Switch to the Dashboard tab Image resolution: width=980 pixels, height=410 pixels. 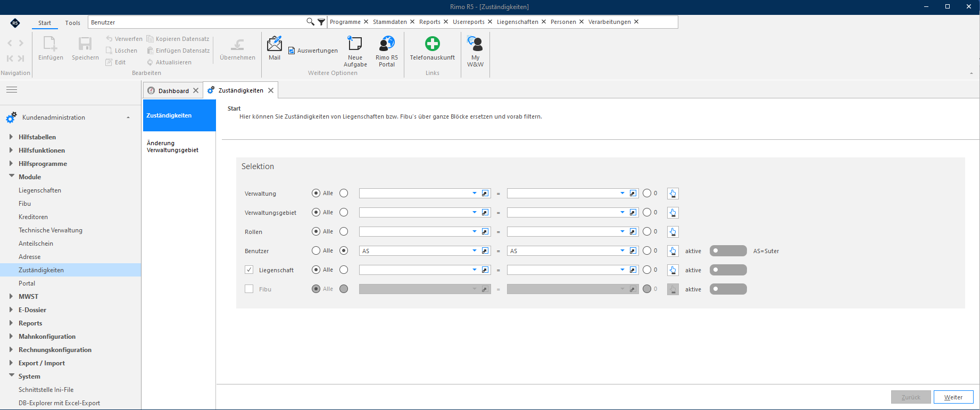173,91
